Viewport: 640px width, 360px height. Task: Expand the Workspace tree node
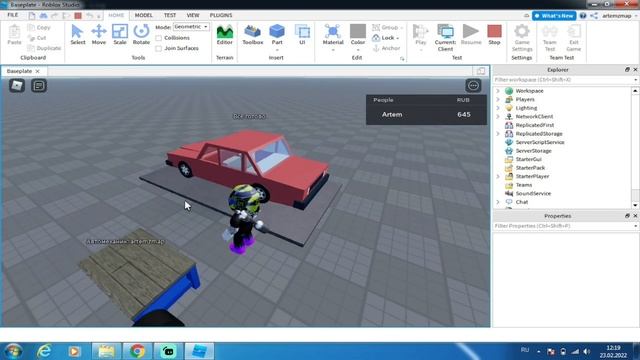[498, 91]
